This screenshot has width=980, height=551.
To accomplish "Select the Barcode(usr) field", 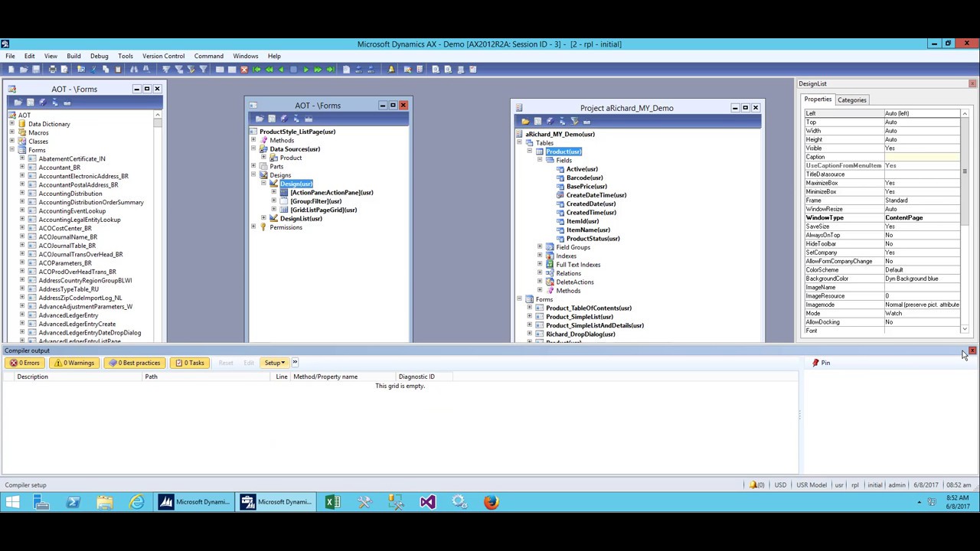I will pyautogui.click(x=584, y=178).
